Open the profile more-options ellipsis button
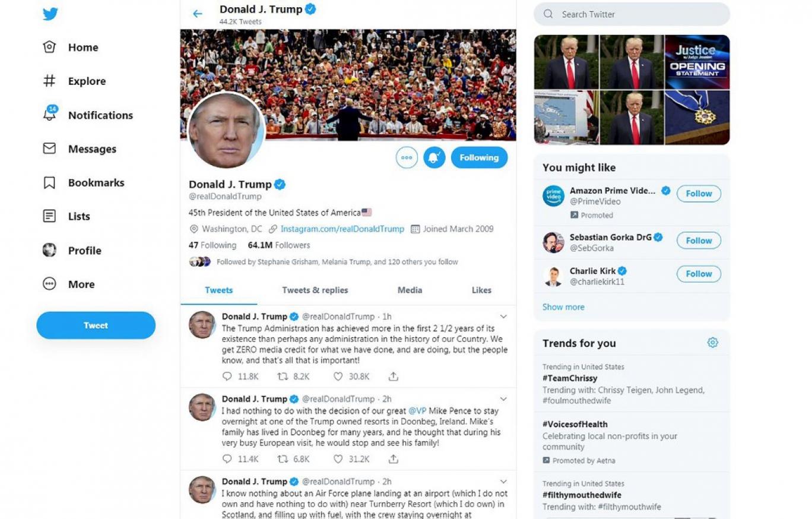This screenshot has width=812, height=519. click(407, 157)
